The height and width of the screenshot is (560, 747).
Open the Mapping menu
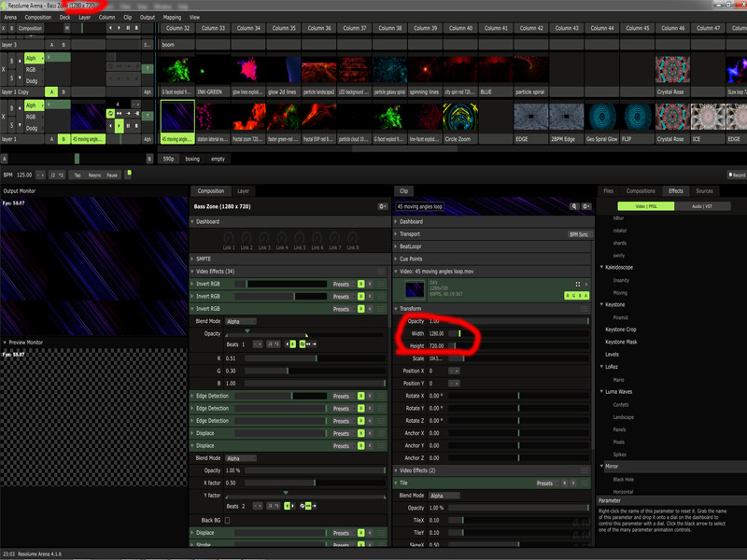click(172, 17)
